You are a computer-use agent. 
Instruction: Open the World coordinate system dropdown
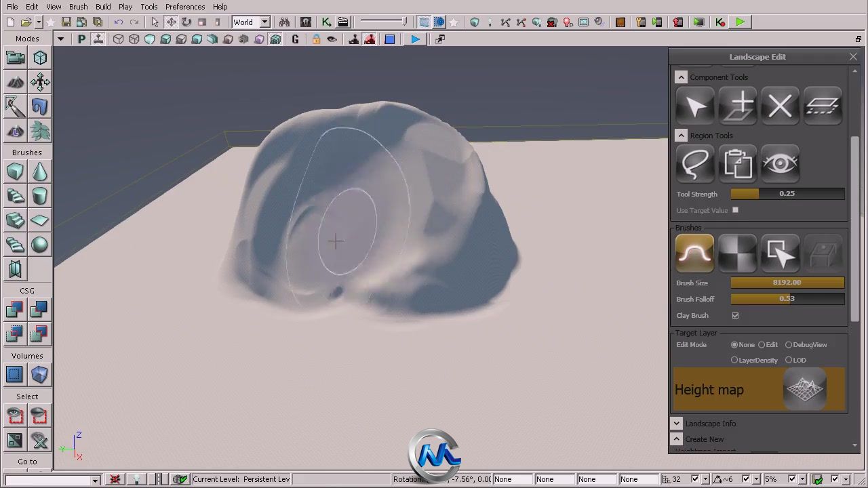point(264,22)
